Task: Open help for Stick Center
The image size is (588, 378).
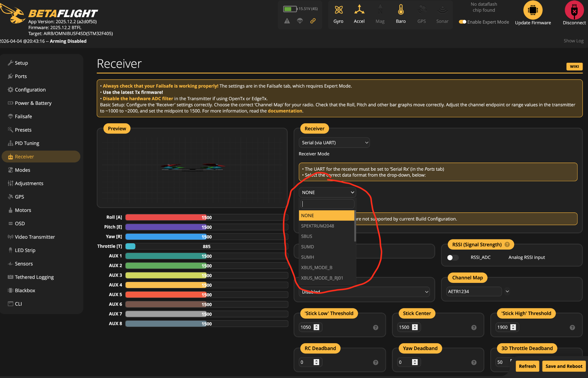Action: point(474,328)
